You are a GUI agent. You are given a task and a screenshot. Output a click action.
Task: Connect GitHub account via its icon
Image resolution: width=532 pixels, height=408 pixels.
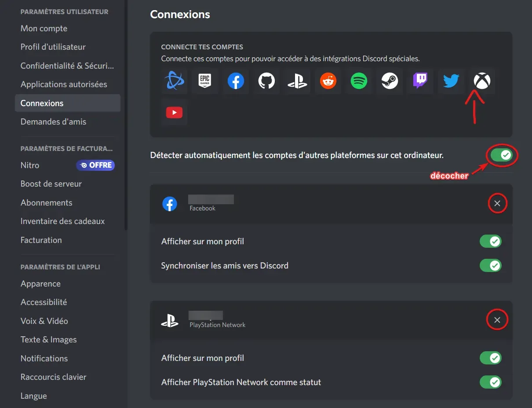[266, 81]
